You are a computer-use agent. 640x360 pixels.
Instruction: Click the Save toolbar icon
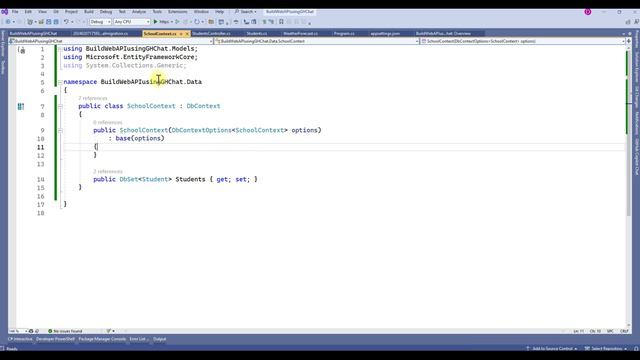49,22
